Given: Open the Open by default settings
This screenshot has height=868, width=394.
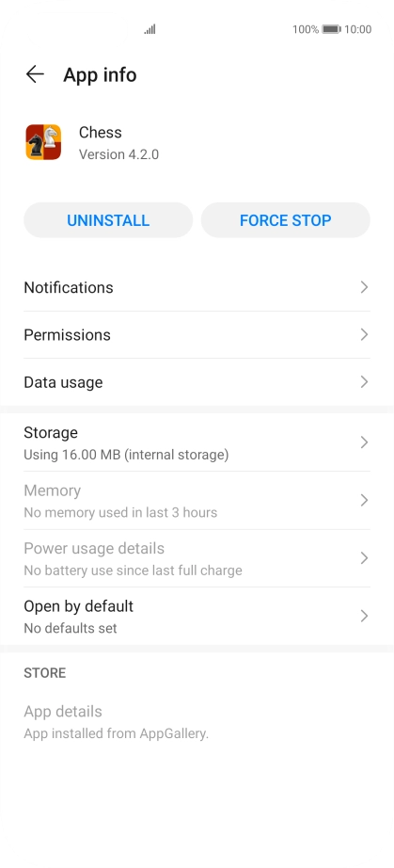Looking at the screenshot, I should click(x=197, y=617).
